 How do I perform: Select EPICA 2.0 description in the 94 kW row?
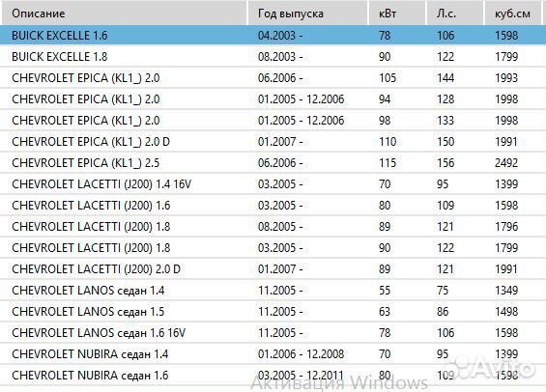86,99
